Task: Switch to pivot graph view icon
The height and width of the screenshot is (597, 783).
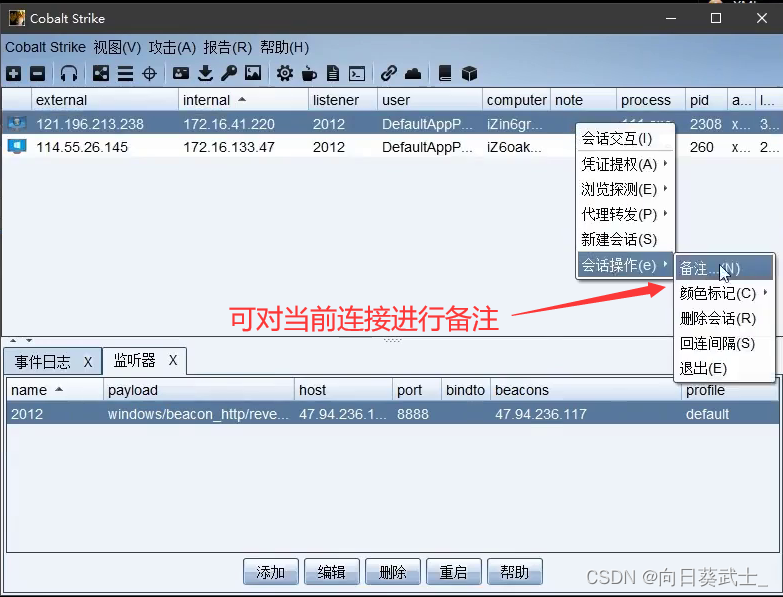Action: tap(100, 74)
